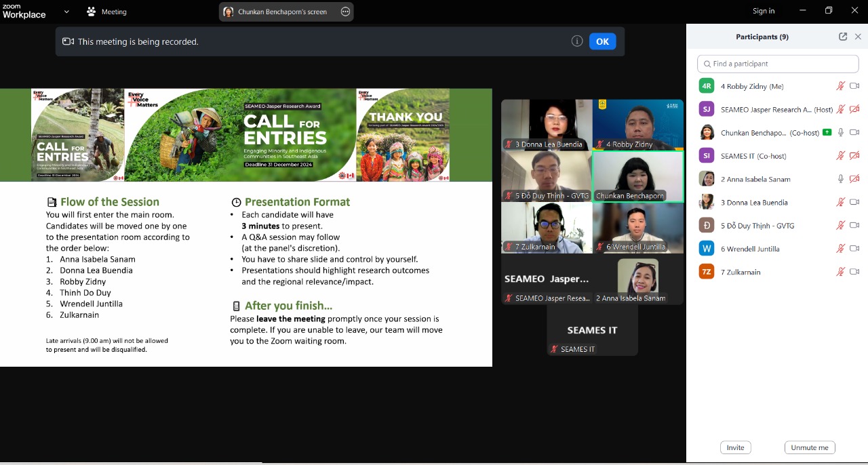This screenshot has height=465, width=868.
Task: Click the Unmute me button
Action: [x=810, y=447]
